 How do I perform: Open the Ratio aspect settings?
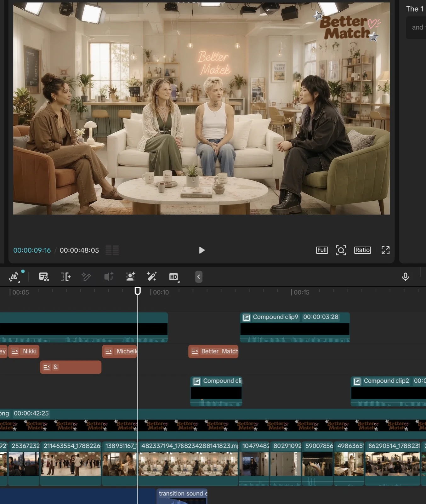(x=362, y=250)
